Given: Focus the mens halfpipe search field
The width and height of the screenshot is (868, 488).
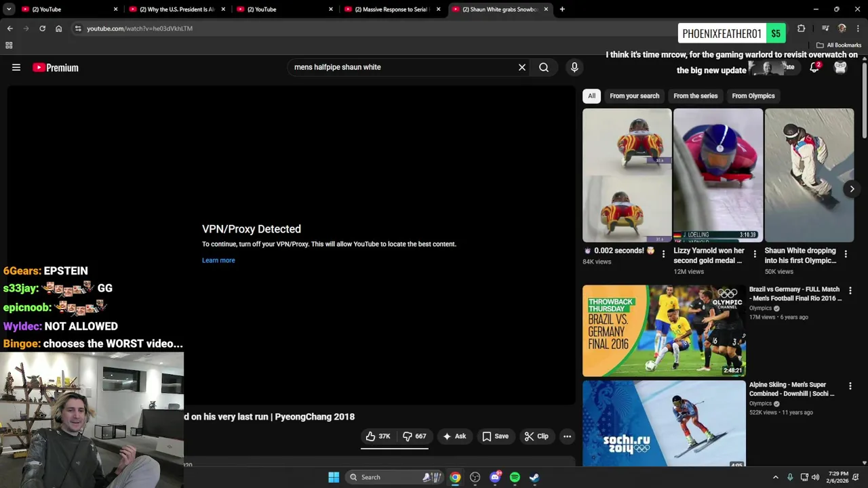Looking at the screenshot, I should tap(400, 67).
